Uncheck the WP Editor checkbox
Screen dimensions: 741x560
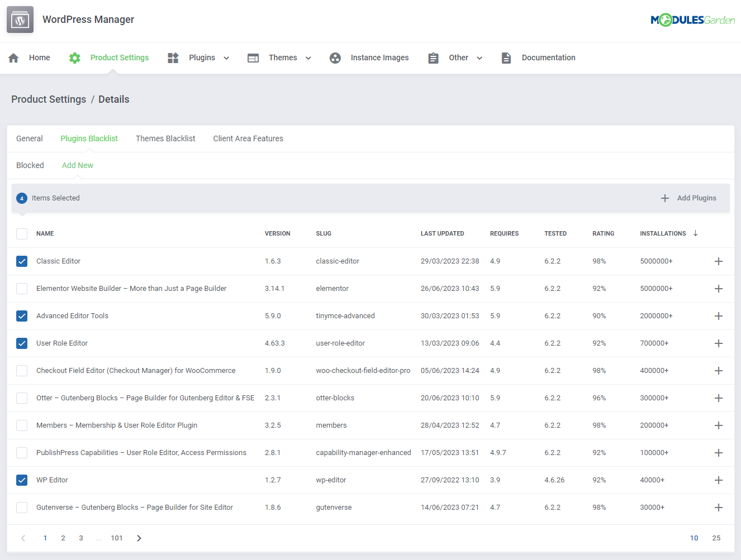[22, 480]
